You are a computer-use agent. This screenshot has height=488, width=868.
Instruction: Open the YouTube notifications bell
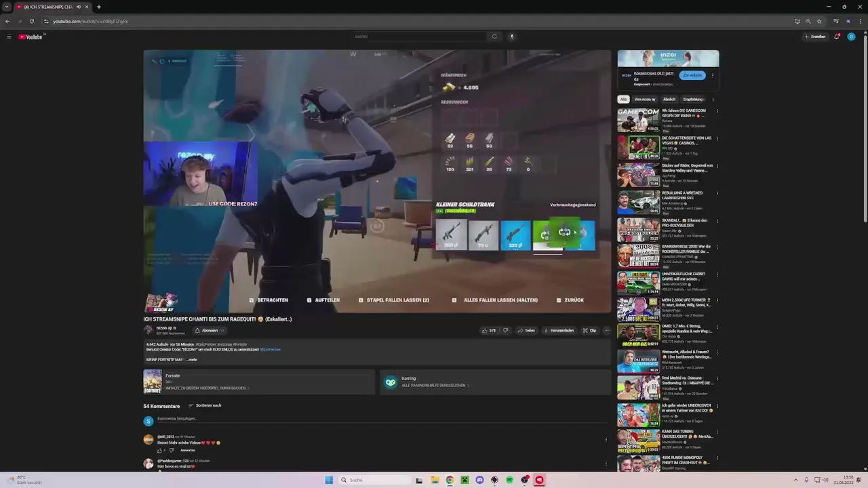click(x=837, y=37)
